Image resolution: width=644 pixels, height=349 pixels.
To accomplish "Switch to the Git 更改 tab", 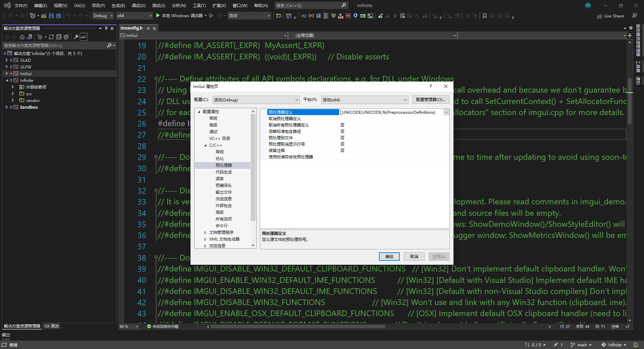I will coord(52,326).
